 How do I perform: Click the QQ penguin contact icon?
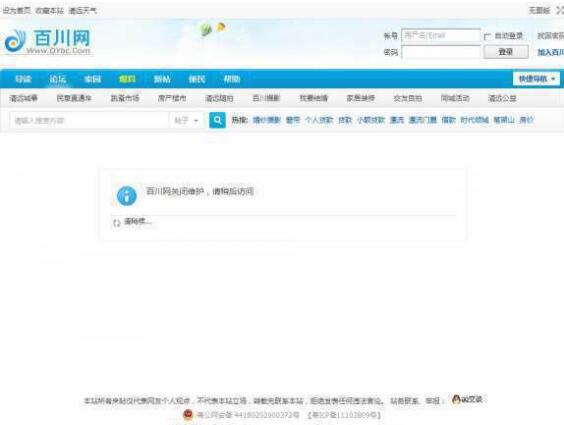click(x=456, y=399)
